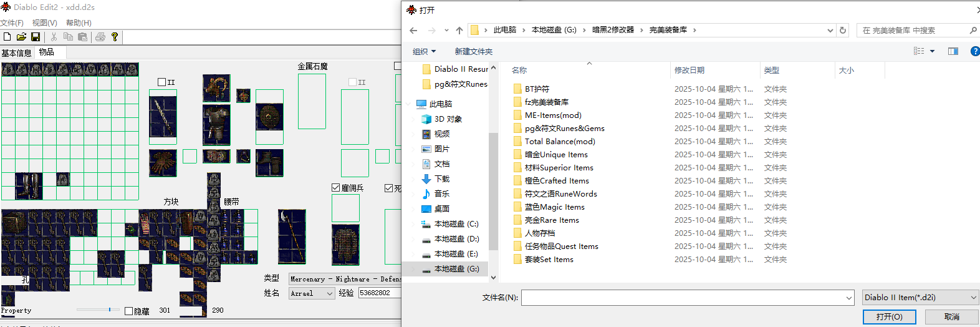
Task: Switch to the 基本信息 tab
Action: coord(17,53)
